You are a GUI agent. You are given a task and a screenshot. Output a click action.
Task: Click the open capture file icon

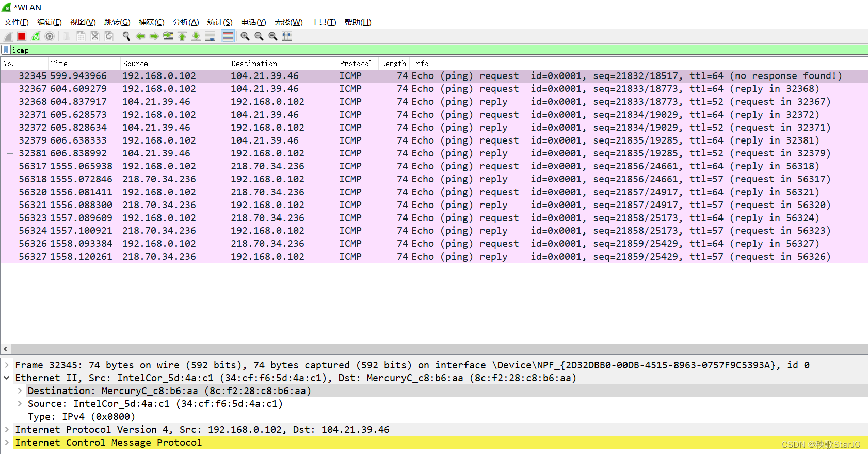click(67, 36)
